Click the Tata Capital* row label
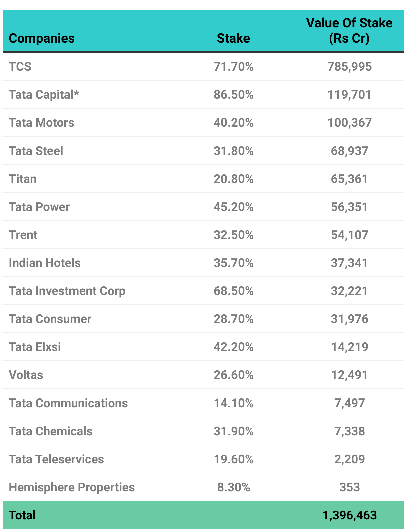The image size is (407, 532). pos(44,95)
